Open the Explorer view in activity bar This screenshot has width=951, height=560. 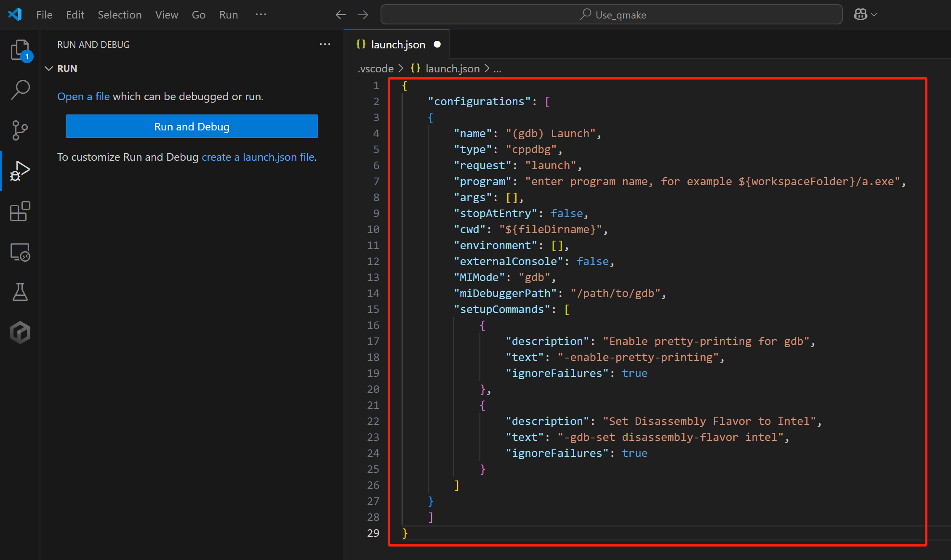pyautogui.click(x=20, y=50)
